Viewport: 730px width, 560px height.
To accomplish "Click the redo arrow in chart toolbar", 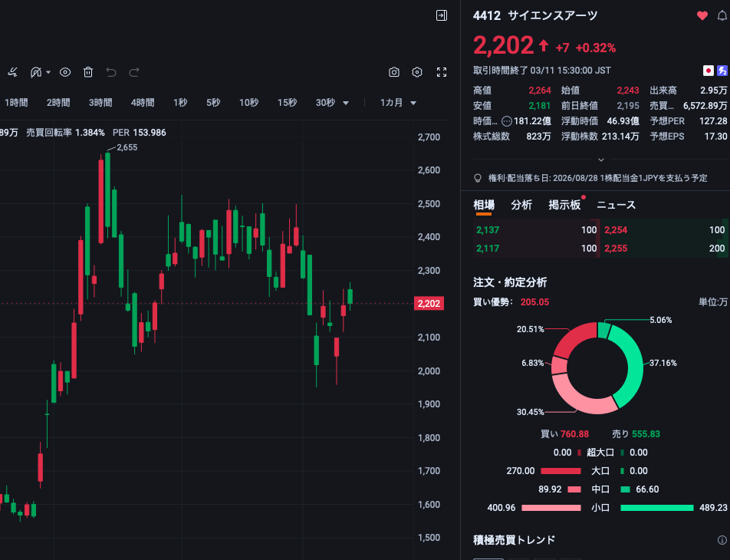I will tap(134, 72).
